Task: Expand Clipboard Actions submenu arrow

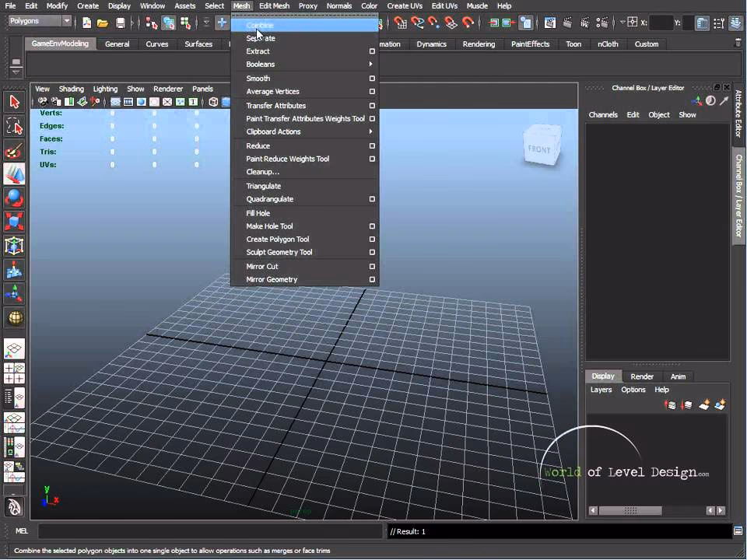Action: [370, 131]
